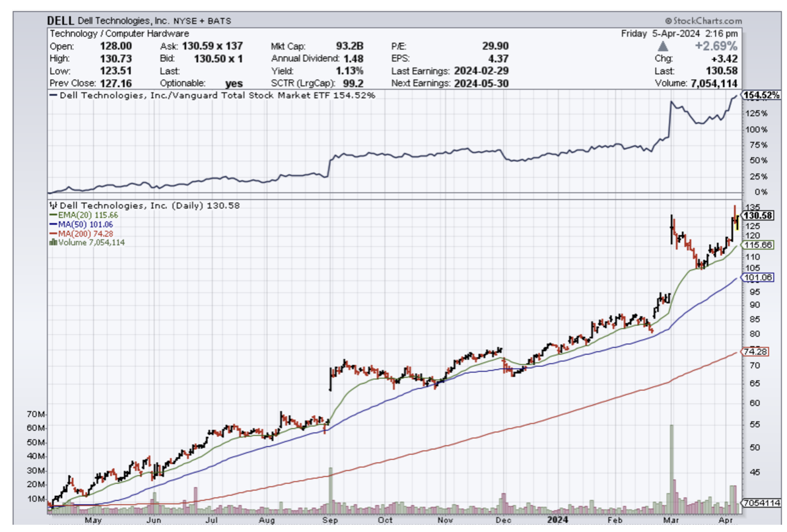Click the green EMA(20) legend line swatch
787x532 pixels.
53,215
